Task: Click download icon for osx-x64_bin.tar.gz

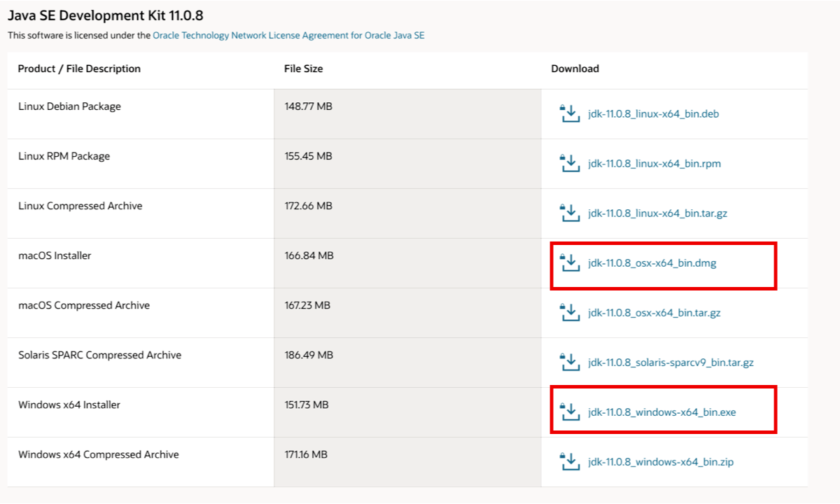Action: pyautogui.click(x=570, y=312)
